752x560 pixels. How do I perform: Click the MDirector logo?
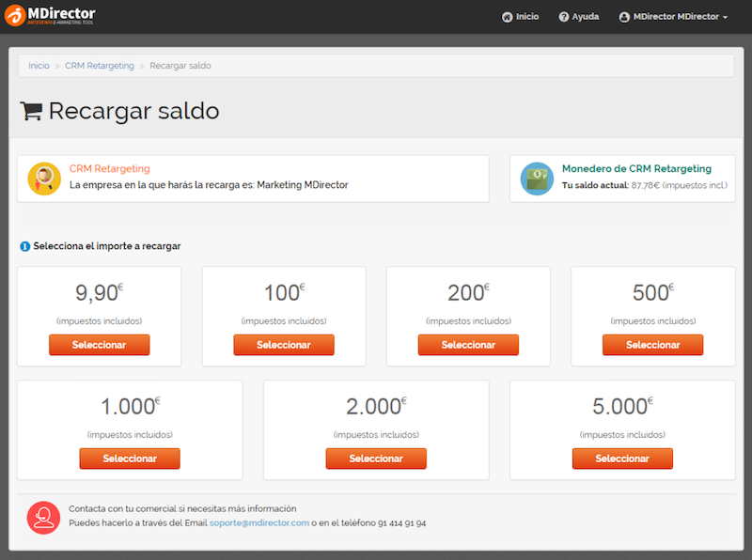click(50, 15)
